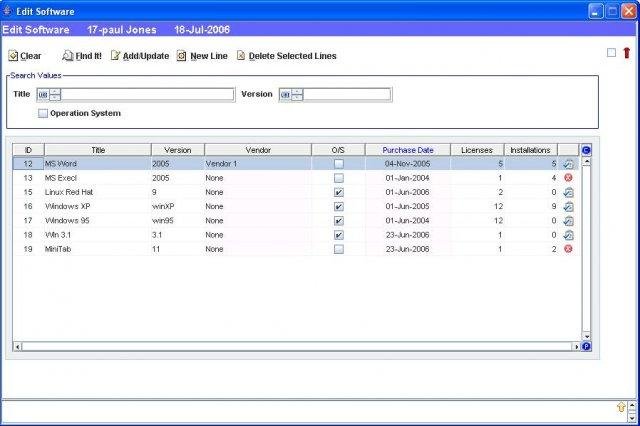Click the Add/Update button

pyautogui.click(x=140, y=56)
